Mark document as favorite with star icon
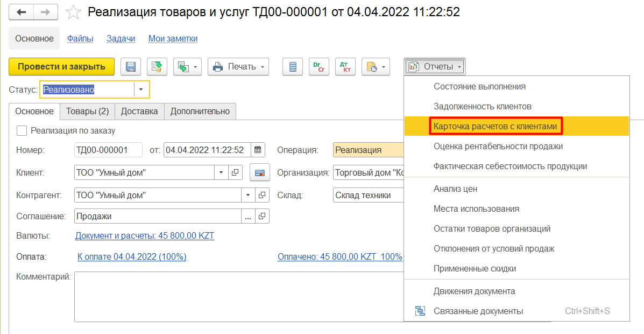 pyautogui.click(x=74, y=12)
